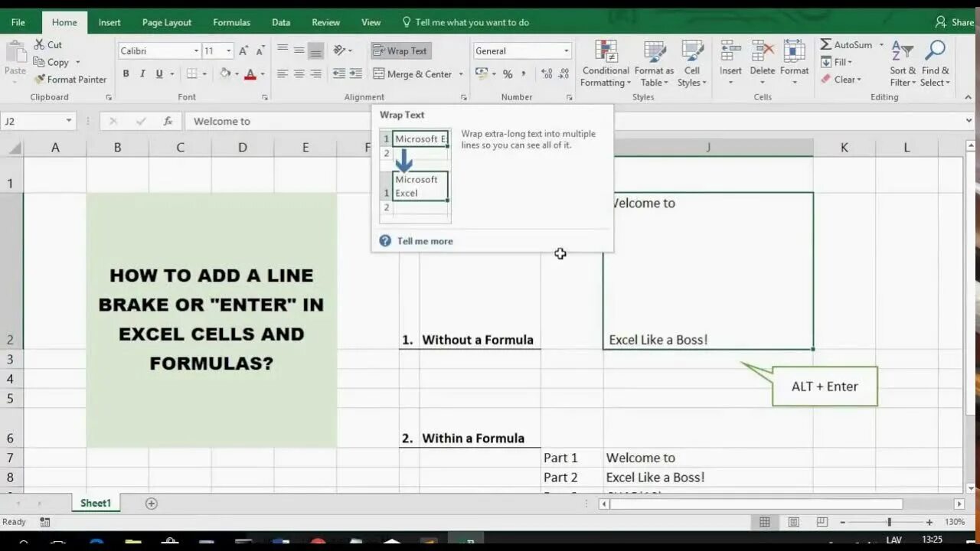Toggle Center horizontal alignment

pos(299,73)
